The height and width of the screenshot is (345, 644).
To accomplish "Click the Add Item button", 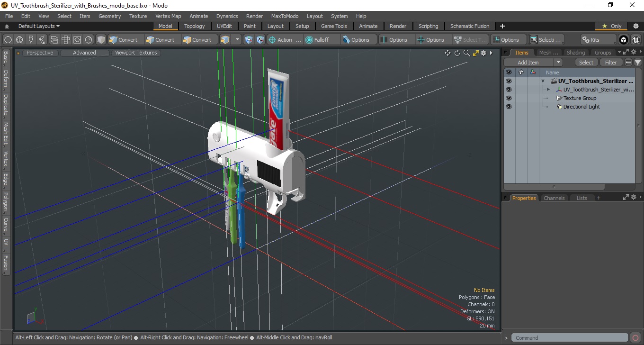I will (x=528, y=63).
